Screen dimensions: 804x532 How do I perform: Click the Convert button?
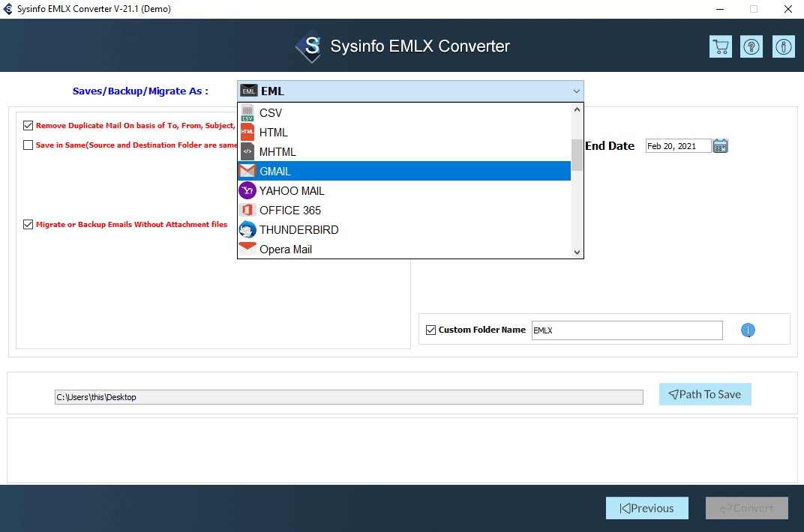746,508
